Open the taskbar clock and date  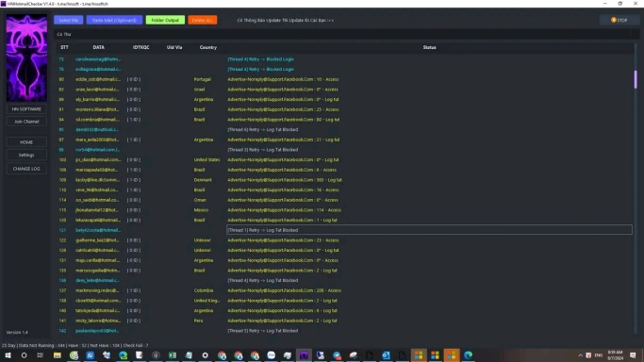click(615, 355)
